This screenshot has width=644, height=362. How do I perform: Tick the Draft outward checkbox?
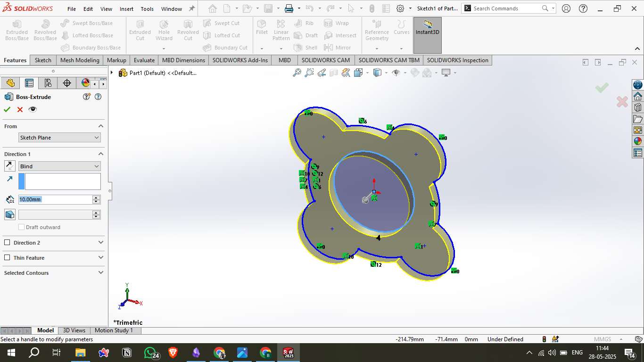[x=21, y=227]
